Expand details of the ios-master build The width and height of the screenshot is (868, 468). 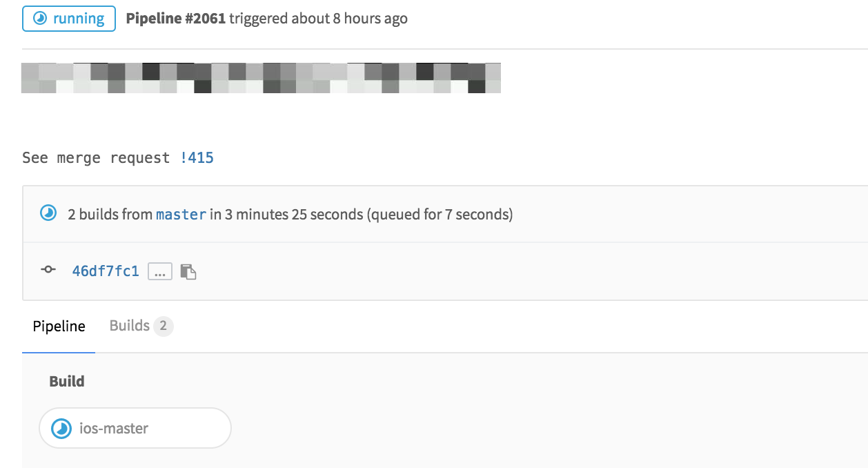[x=135, y=428]
